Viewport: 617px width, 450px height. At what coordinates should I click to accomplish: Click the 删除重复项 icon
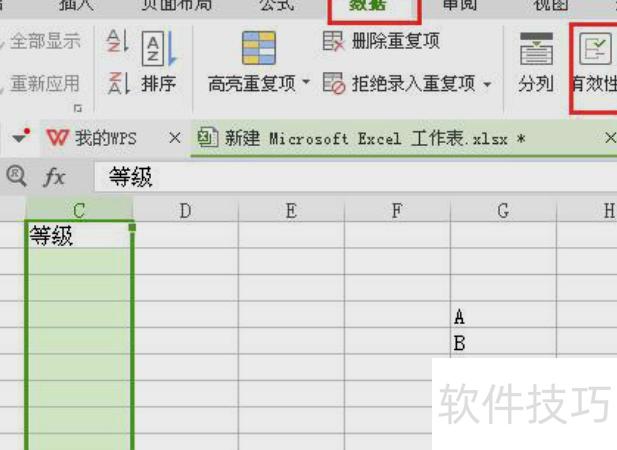coord(333,41)
